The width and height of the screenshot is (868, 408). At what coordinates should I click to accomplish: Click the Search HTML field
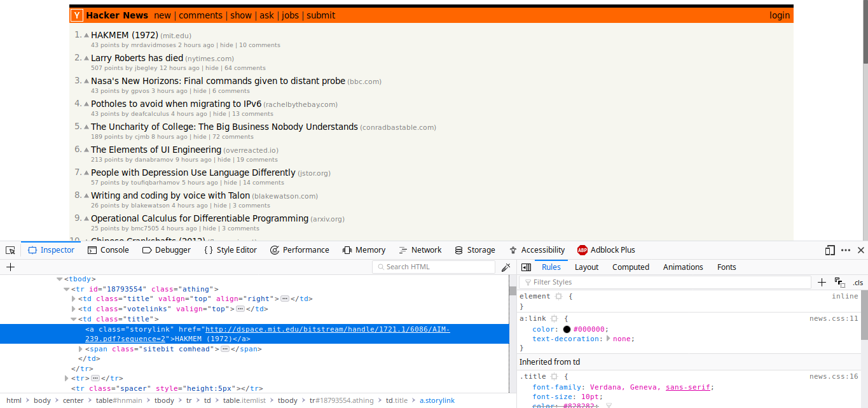[434, 267]
